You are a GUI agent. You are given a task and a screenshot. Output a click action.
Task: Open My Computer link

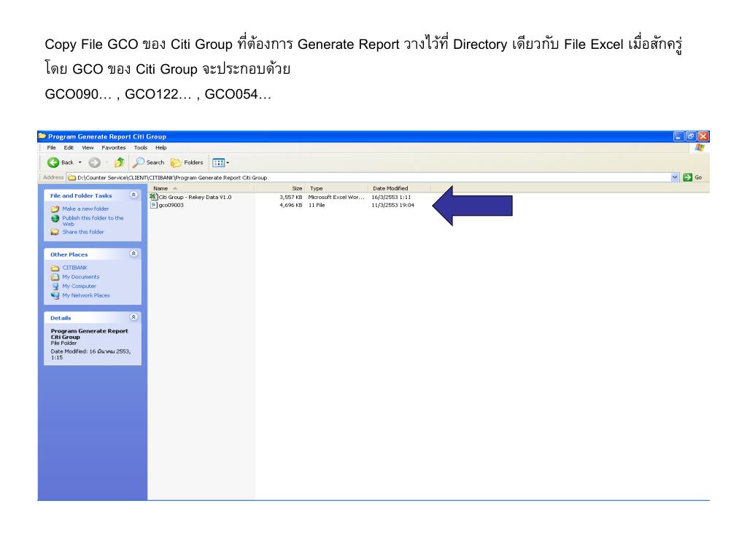[79, 286]
